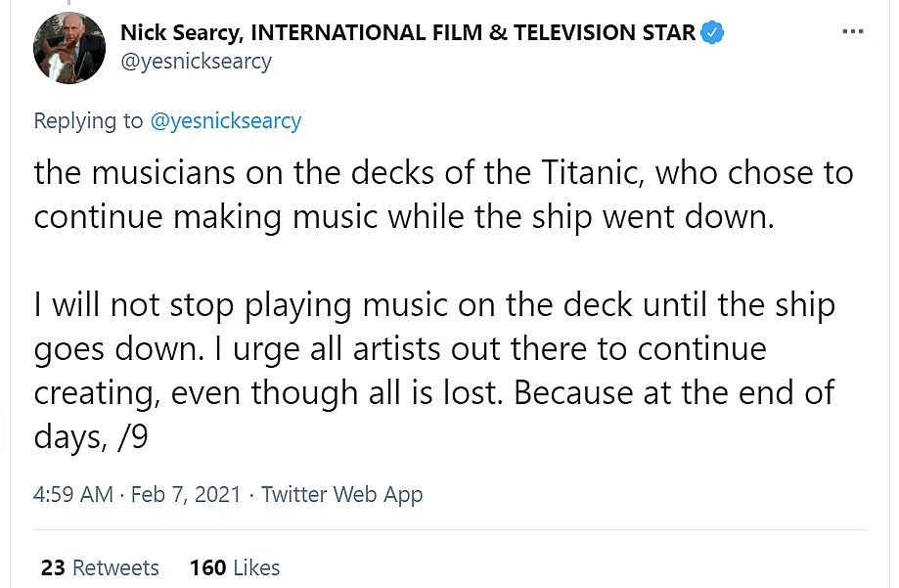Open the "Twitter Web App" source link
899x588 pixels.
pos(342,494)
